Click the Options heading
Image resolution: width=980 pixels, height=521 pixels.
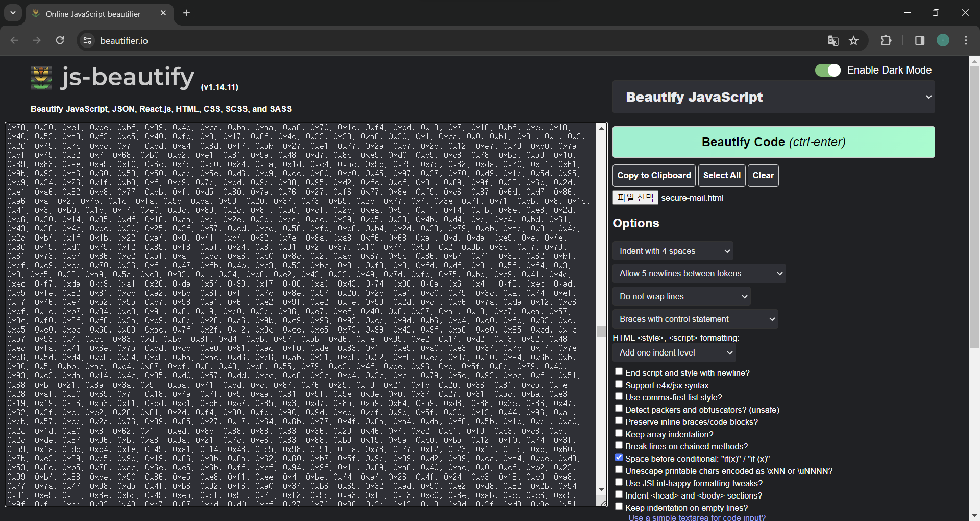[x=636, y=223]
